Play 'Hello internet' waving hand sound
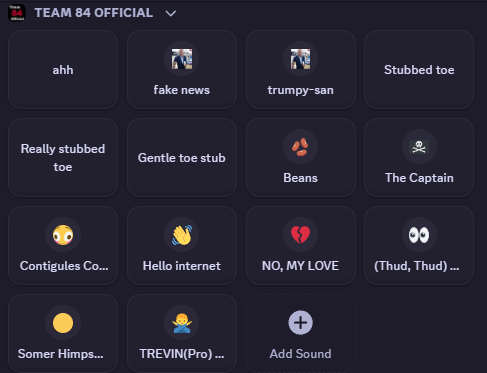Viewport: 487px width, 373px height. 182,246
